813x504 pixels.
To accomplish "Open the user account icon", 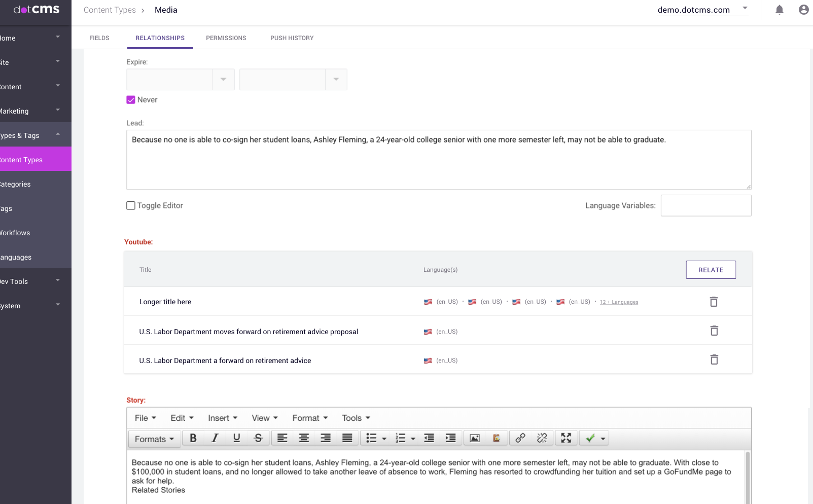I will point(803,10).
